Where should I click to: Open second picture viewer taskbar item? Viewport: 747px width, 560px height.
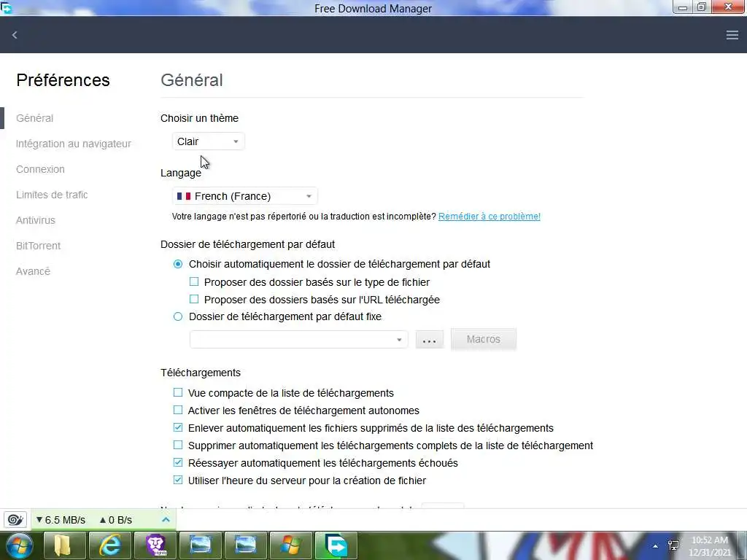click(x=245, y=545)
